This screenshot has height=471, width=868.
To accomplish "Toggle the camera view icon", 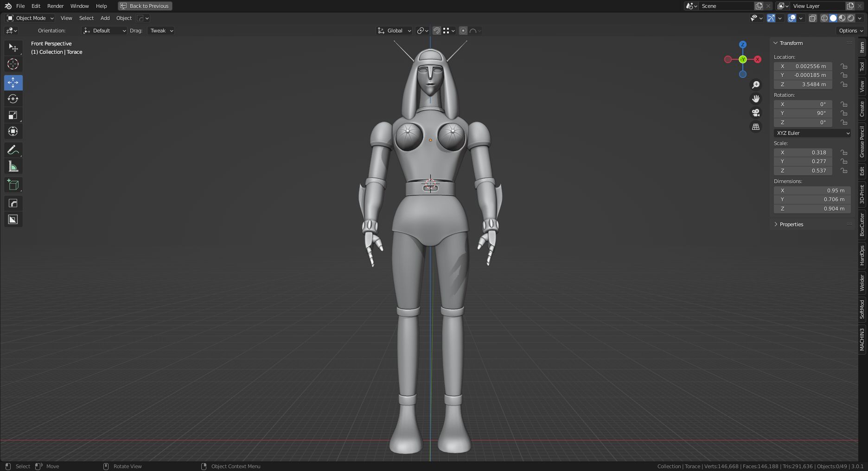I will pos(756,113).
